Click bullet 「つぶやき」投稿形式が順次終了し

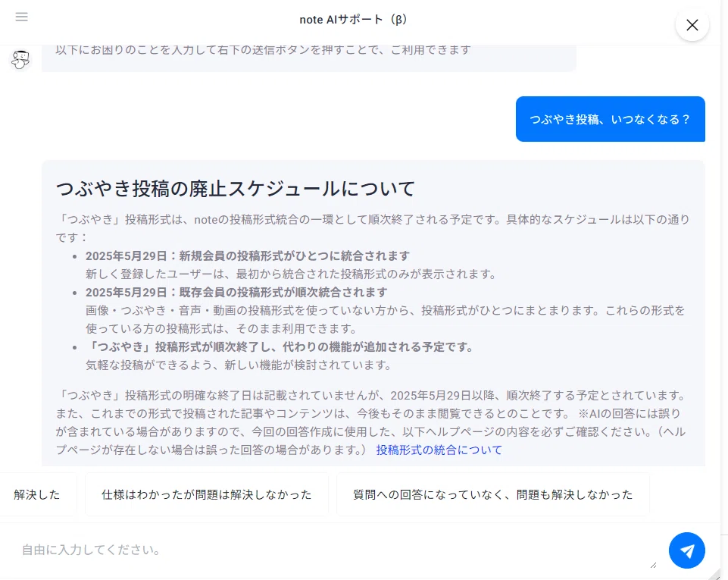pos(279,347)
